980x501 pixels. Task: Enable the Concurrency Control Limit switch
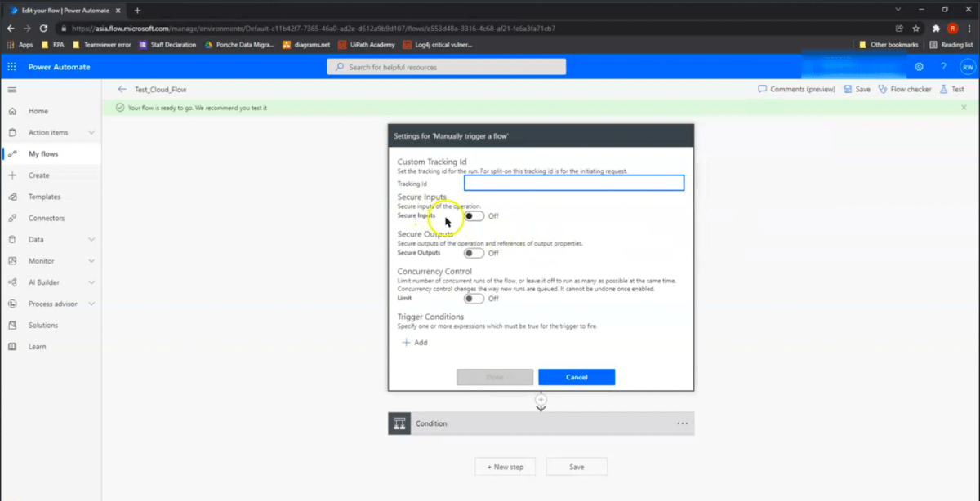474,299
